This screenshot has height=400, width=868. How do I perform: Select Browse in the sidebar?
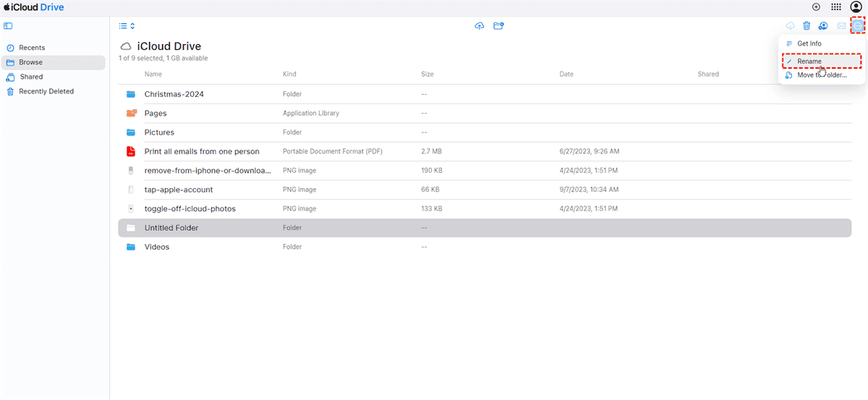tap(53, 62)
